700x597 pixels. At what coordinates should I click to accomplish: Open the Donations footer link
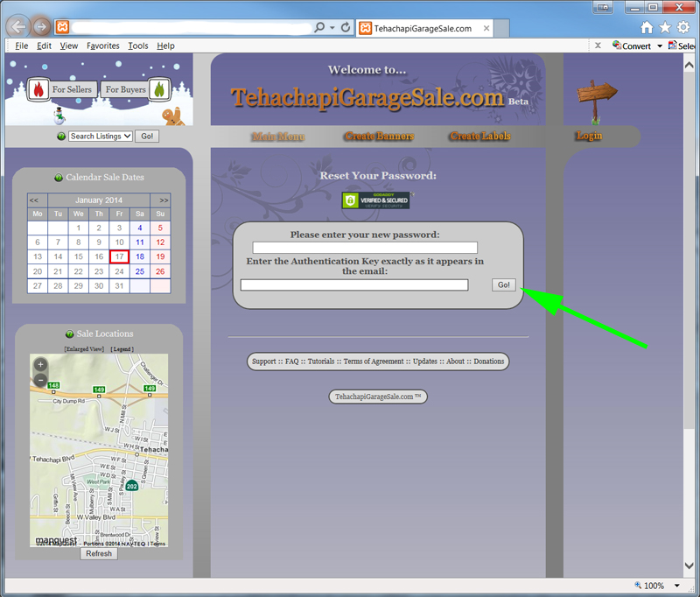(x=489, y=362)
